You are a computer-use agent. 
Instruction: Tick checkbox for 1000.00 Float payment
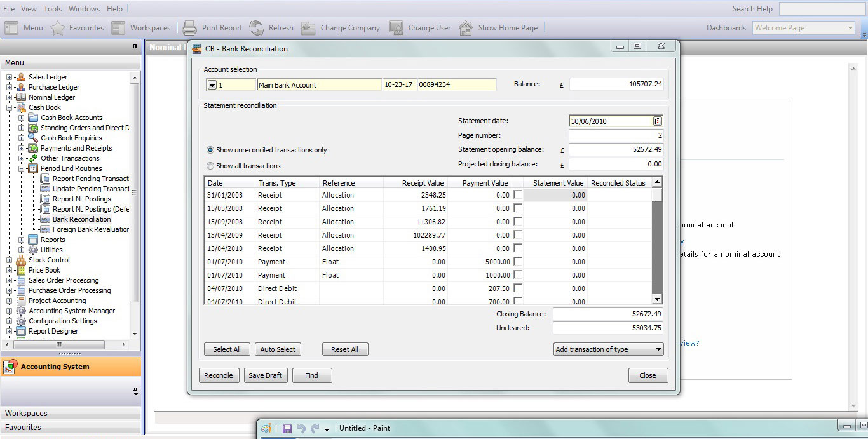[x=518, y=275]
